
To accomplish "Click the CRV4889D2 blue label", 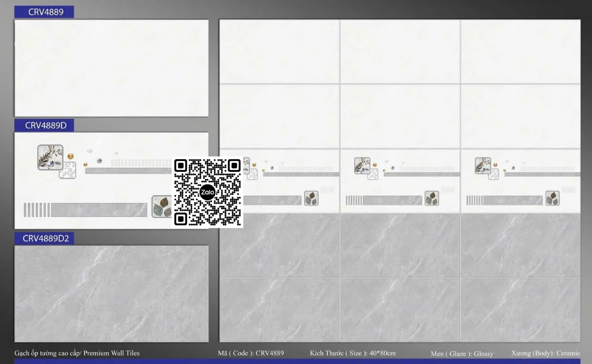I will [44, 238].
